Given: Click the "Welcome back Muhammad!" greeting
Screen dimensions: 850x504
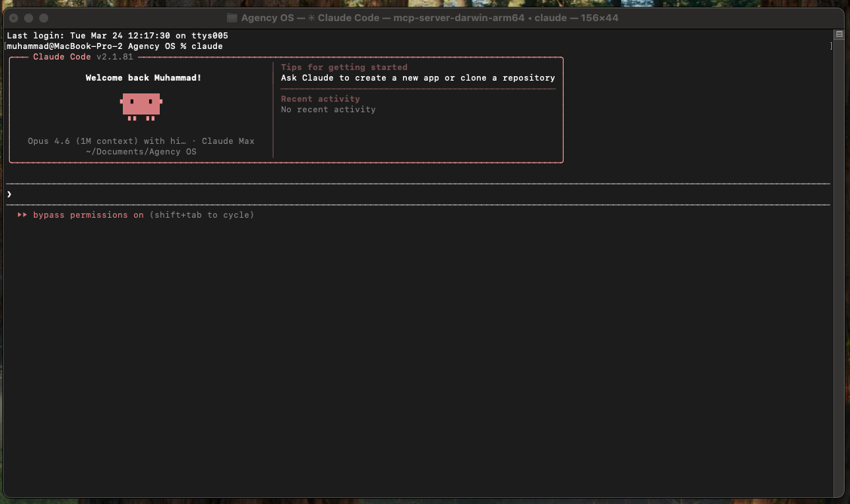Looking at the screenshot, I should [x=143, y=78].
